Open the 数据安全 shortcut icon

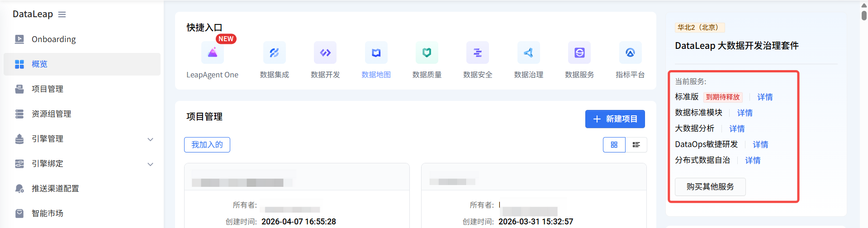[478, 53]
